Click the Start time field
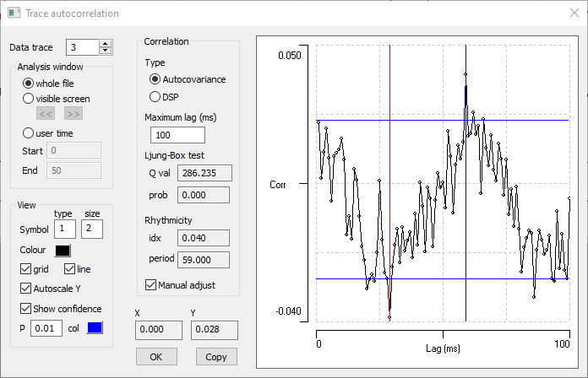Image resolution: width=588 pixels, height=378 pixels. [x=73, y=150]
